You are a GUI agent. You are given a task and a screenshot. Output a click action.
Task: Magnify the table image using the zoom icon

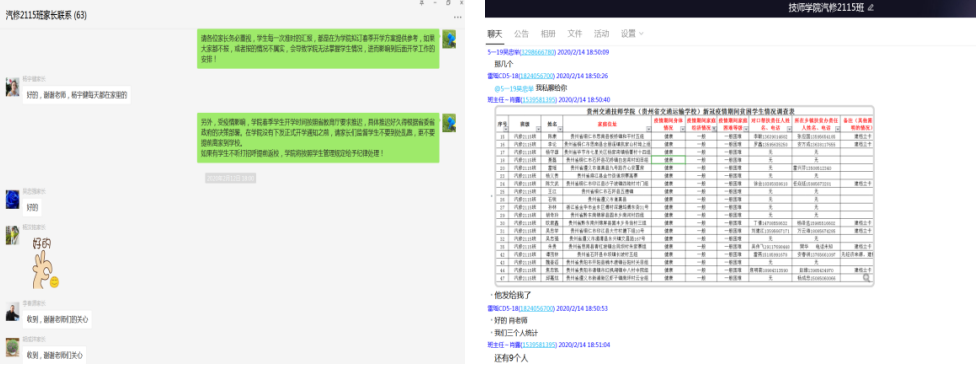866,278
